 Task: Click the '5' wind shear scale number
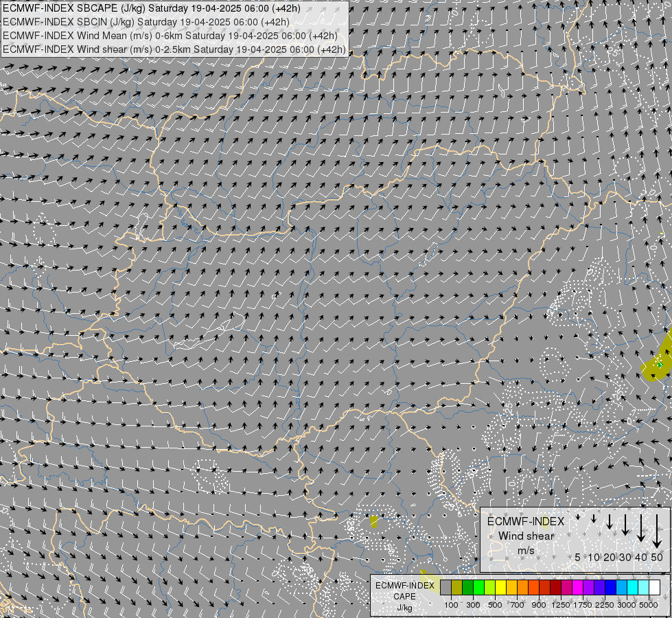[x=578, y=557]
